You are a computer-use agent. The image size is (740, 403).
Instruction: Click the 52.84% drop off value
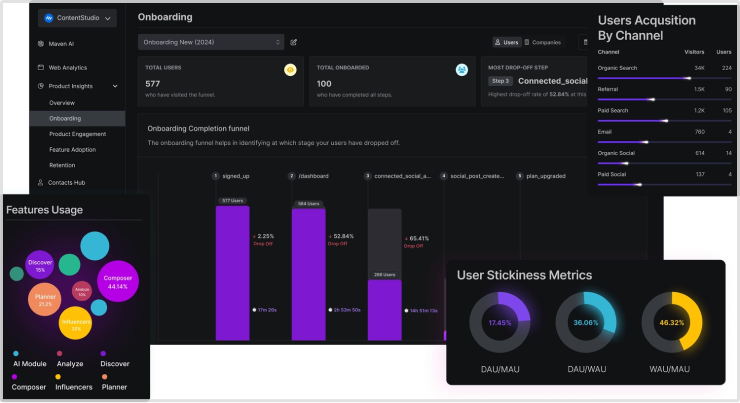tap(343, 236)
